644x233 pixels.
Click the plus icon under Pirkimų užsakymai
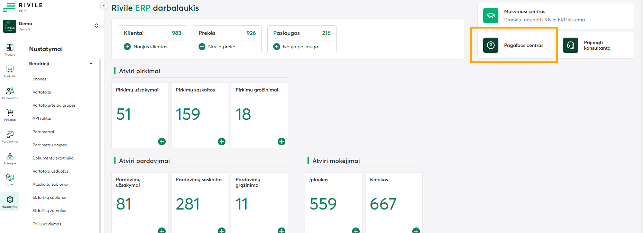point(162,142)
